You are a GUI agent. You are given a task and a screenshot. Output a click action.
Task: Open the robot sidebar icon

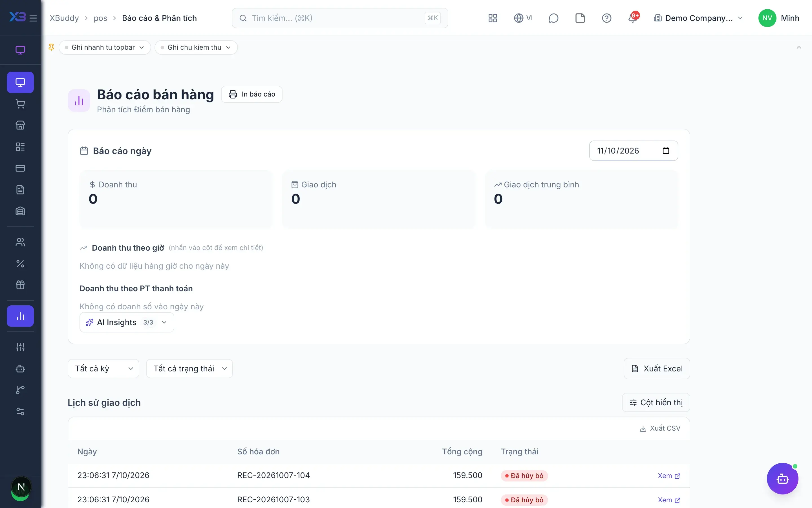[x=20, y=369]
